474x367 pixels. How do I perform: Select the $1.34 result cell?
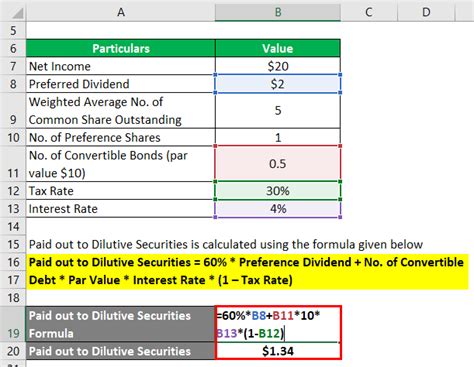(278, 351)
